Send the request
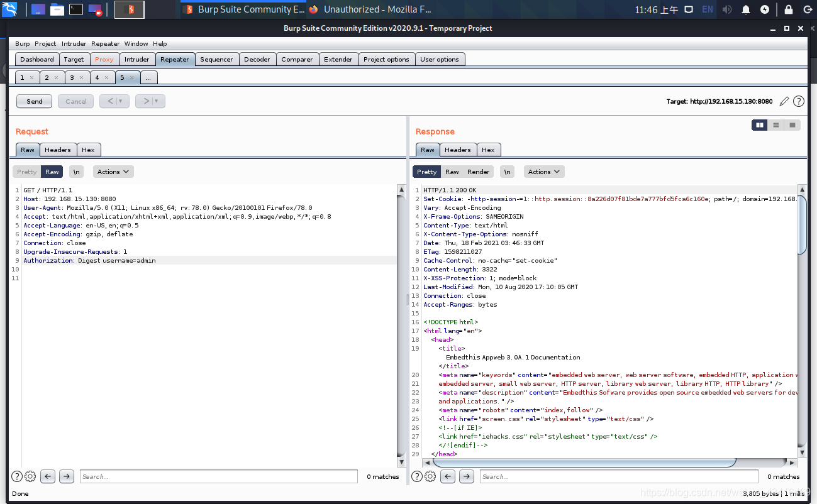Image resolution: width=817 pixels, height=504 pixels. point(35,101)
